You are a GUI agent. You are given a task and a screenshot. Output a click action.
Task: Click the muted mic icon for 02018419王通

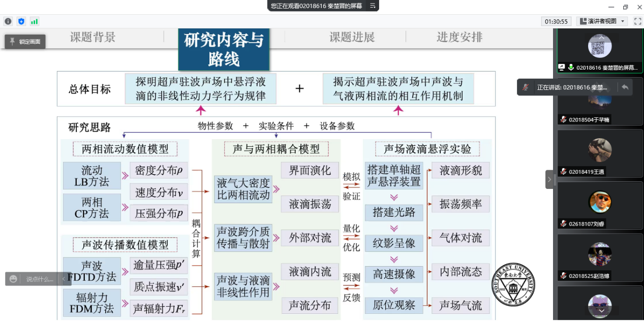(563, 172)
